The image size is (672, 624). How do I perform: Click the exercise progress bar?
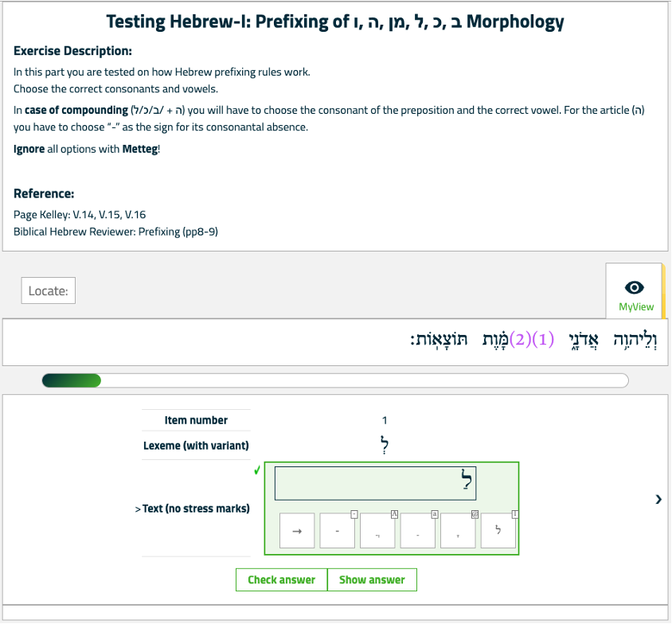(x=335, y=380)
